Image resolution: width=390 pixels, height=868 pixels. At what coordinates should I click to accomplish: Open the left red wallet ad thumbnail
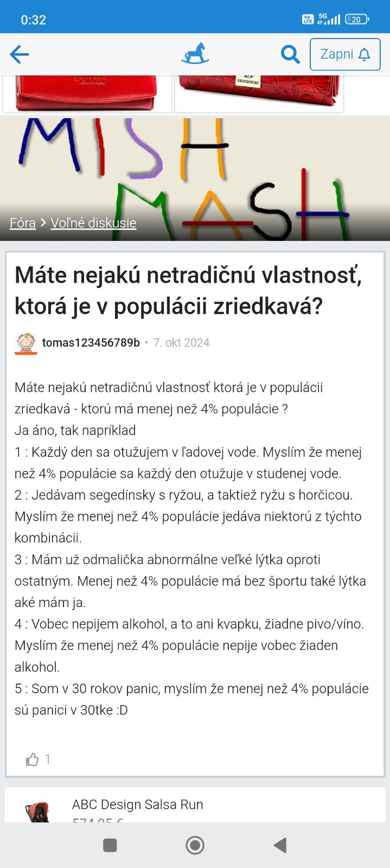(x=87, y=93)
